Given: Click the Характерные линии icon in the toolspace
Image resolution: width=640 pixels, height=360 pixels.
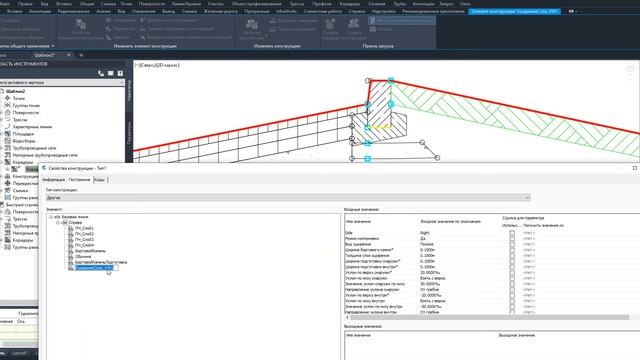Looking at the screenshot, I should pyautogui.click(x=7, y=127).
